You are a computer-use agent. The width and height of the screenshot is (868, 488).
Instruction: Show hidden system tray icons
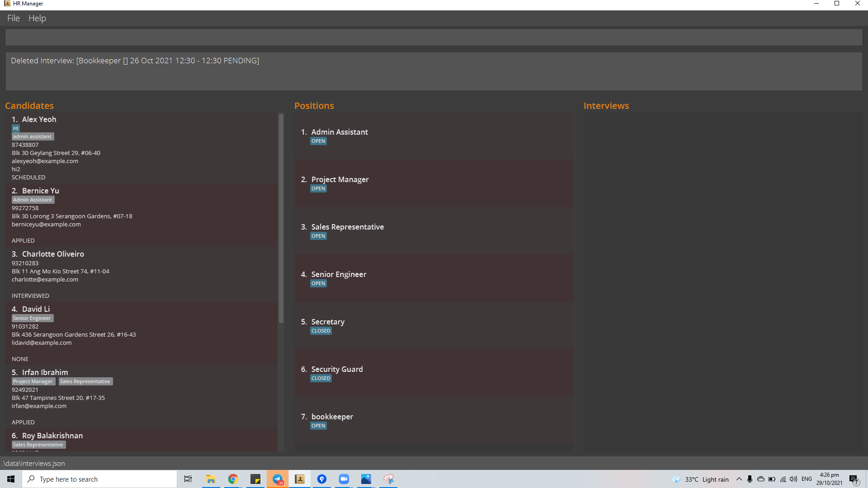739,479
